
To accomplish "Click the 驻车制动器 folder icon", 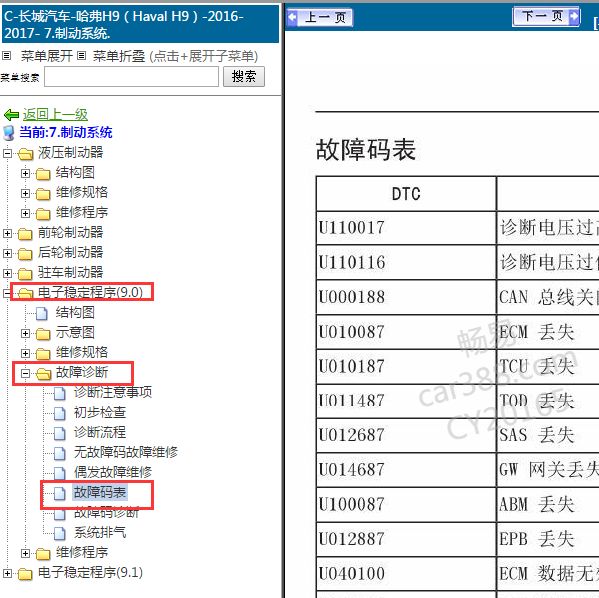I will (25, 273).
